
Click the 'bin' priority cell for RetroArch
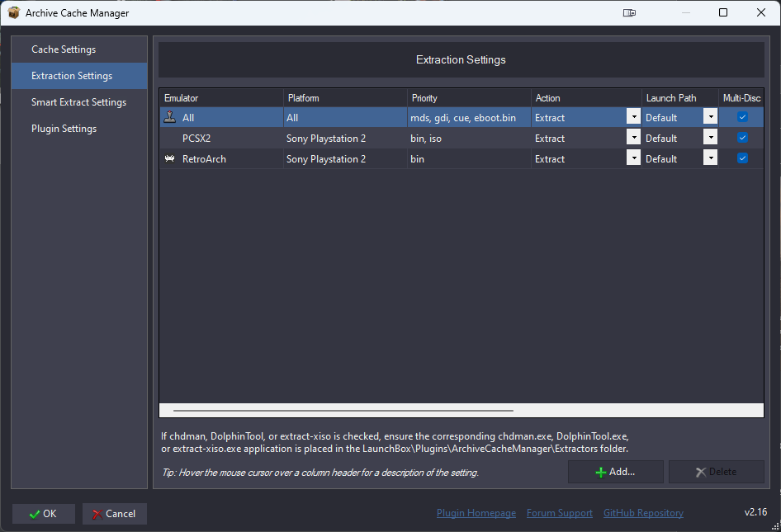[x=469, y=158]
